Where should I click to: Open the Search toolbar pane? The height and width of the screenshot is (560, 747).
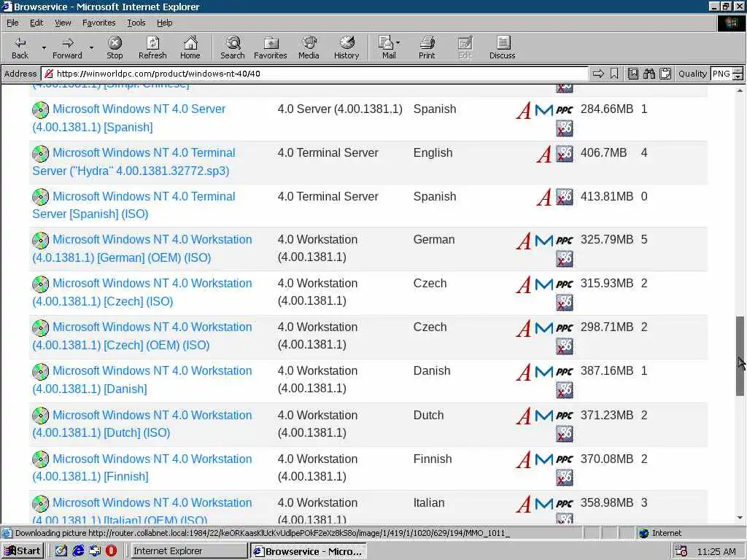point(233,47)
